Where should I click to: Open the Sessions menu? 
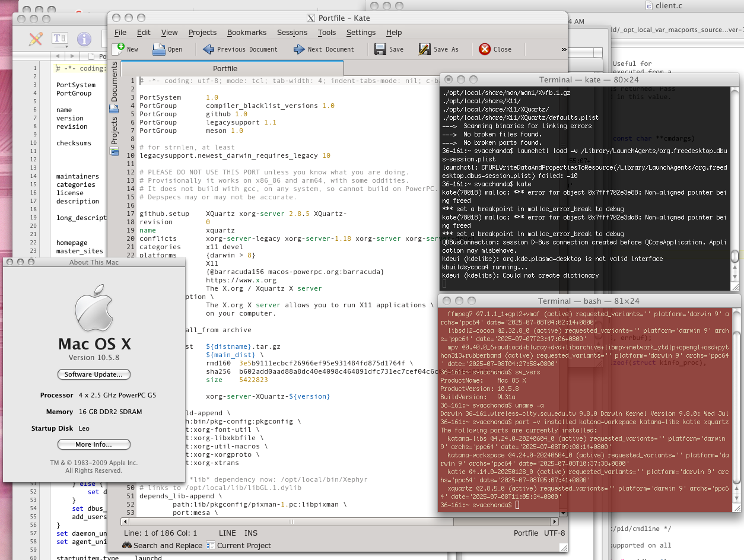click(292, 33)
